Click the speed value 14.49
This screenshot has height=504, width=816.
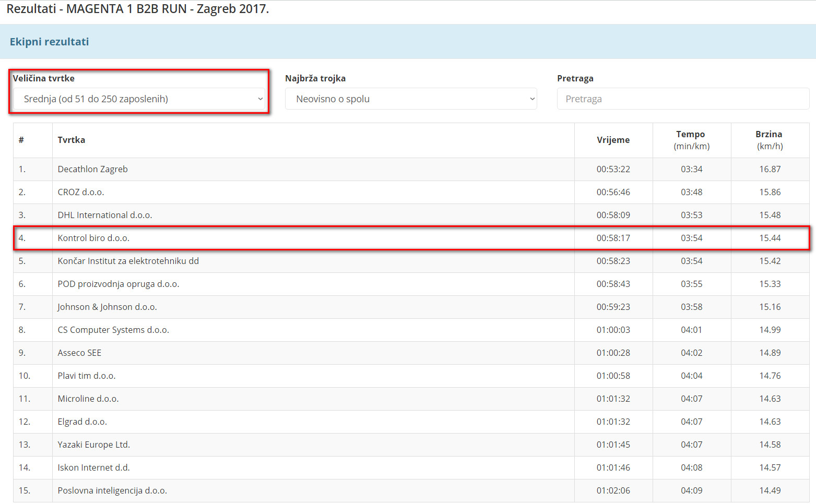(x=770, y=490)
